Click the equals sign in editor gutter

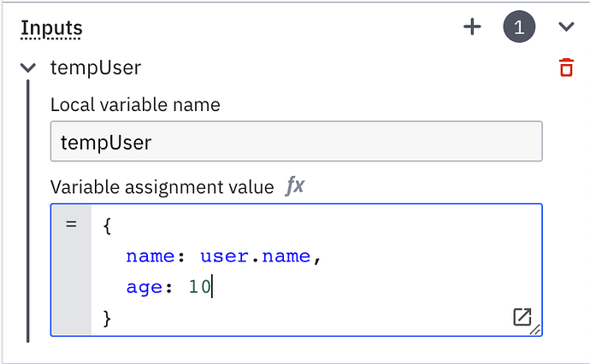pos(71,225)
